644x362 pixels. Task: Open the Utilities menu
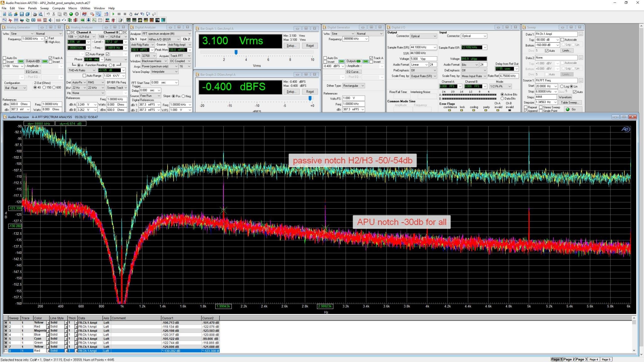[x=85, y=8]
